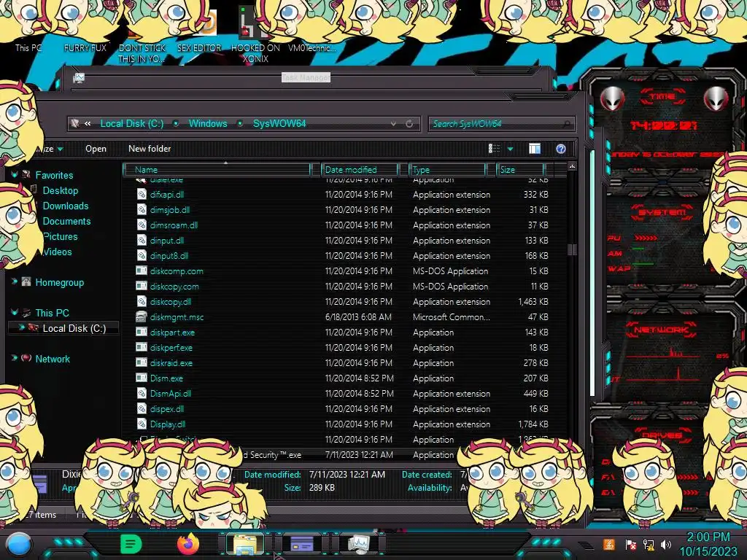Click the left alien head in TIME gadget
The image size is (747, 560).
612,98
